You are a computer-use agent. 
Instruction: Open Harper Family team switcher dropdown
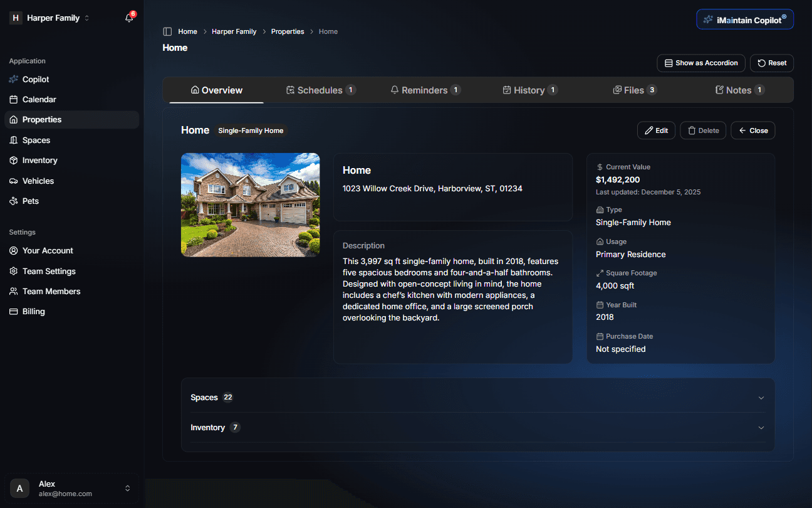pyautogui.click(x=50, y=18)
